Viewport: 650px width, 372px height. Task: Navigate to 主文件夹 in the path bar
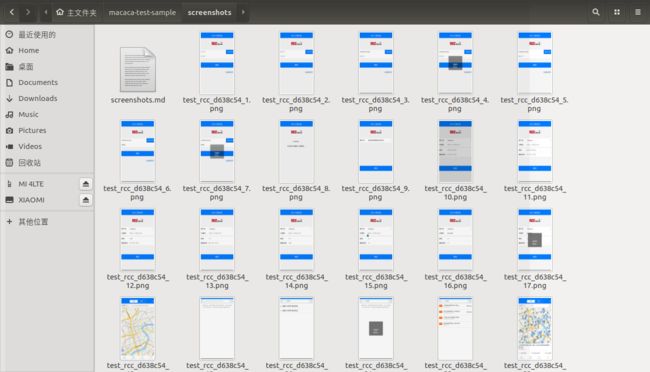pos(76,12)
